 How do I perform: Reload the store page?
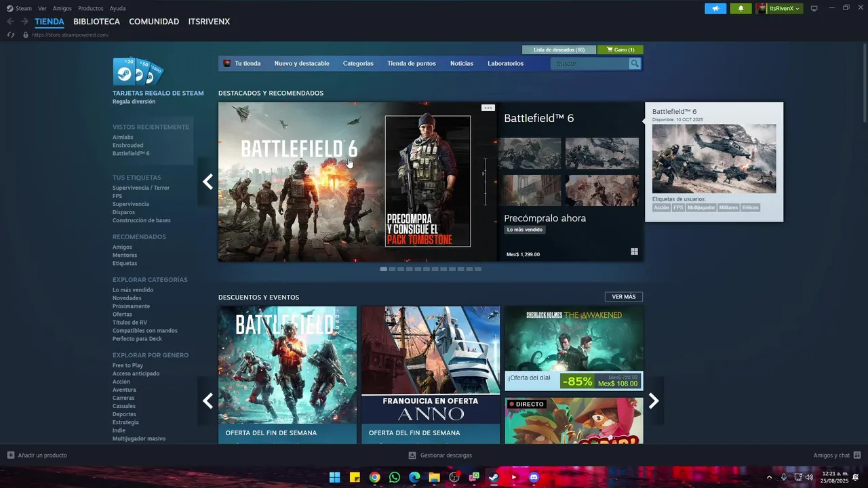click(11, 35)
